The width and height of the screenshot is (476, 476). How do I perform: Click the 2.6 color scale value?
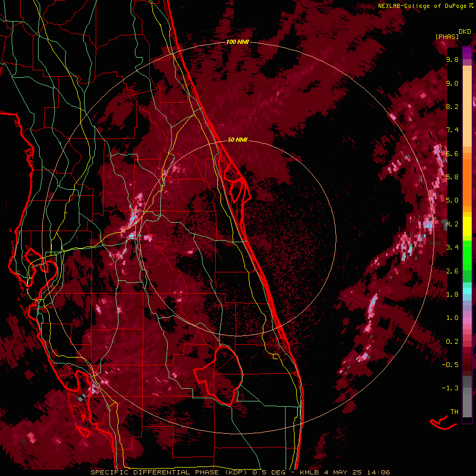tap(452, 271)
